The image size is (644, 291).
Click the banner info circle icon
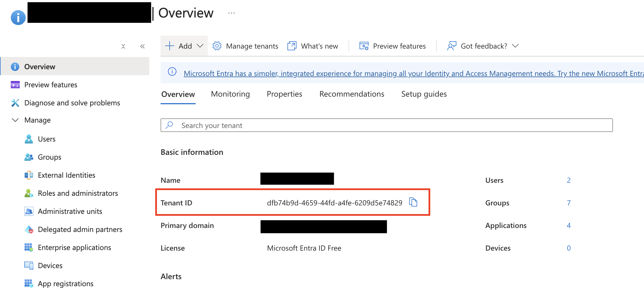pyautogui.click(x=172, y=72)
